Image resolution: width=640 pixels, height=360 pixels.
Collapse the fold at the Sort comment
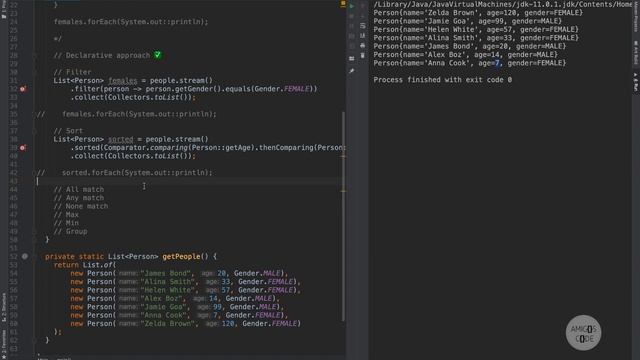[35, 131]
